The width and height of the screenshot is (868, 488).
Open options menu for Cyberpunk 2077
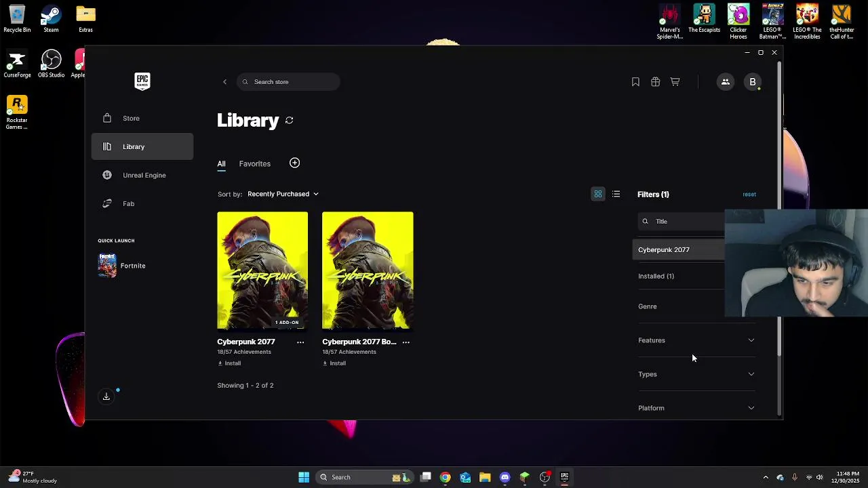[x=300, y=342]
